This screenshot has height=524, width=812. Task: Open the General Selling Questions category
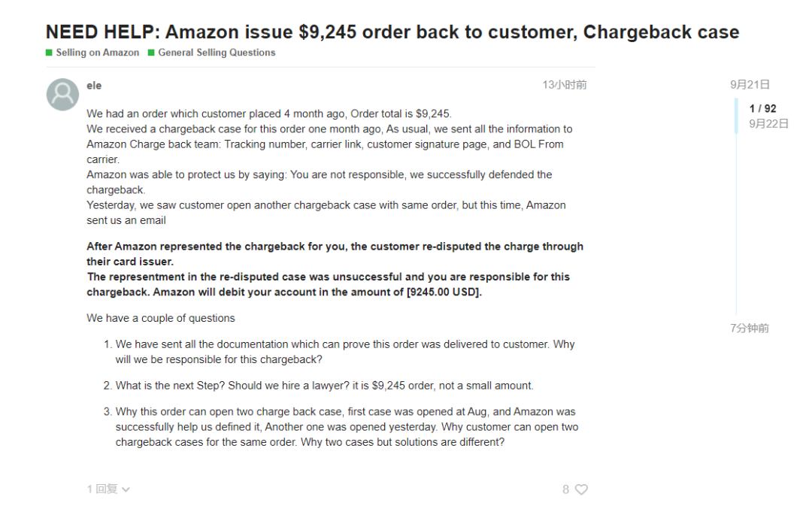pos(217,53)
